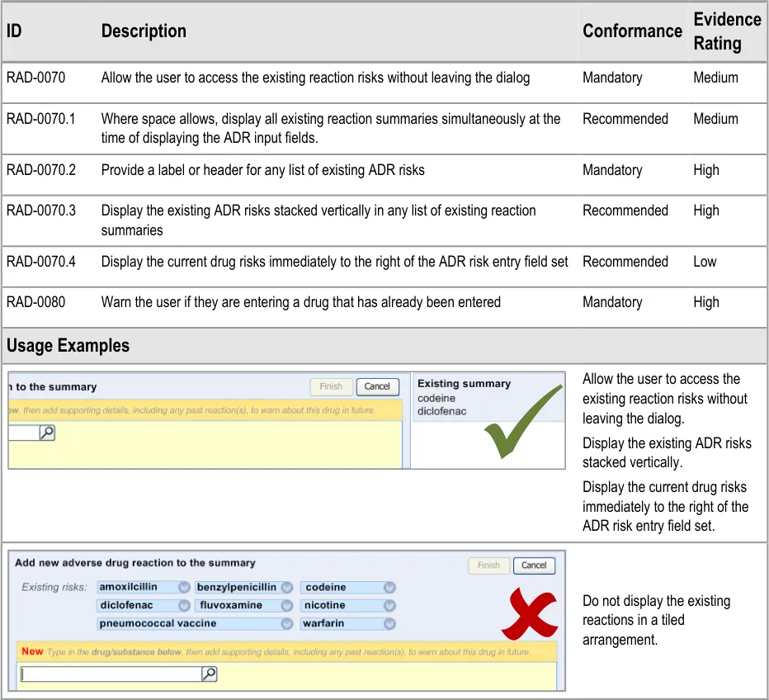The height and width of the screenshot is (700, 769).
Task: Click the magnifier icon in the upper example dialog
Action: click(47, 433)
